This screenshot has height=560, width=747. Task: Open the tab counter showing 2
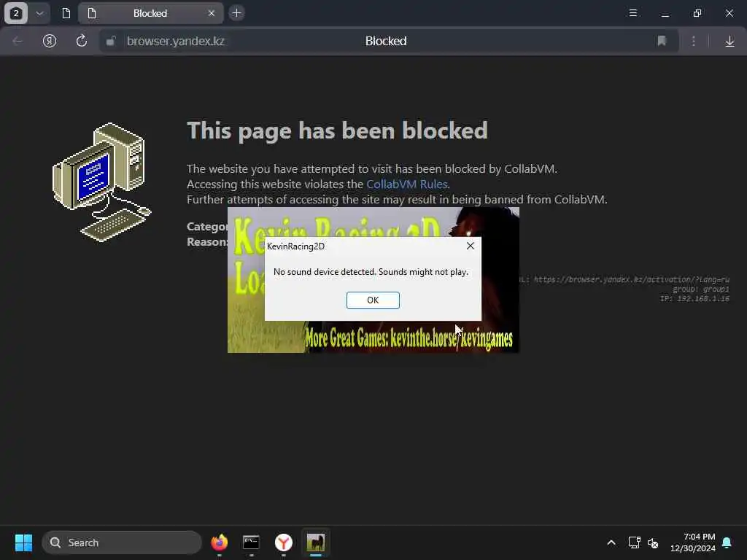[16, 13]
